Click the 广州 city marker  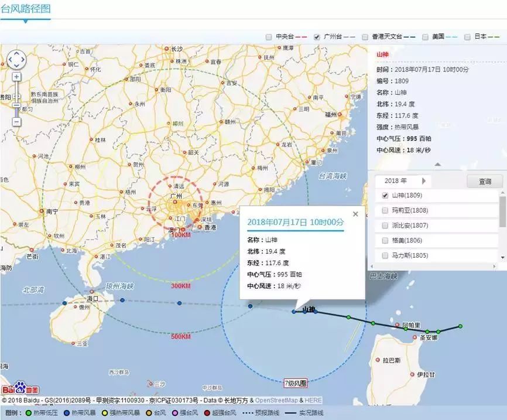[x=175, y=202]
